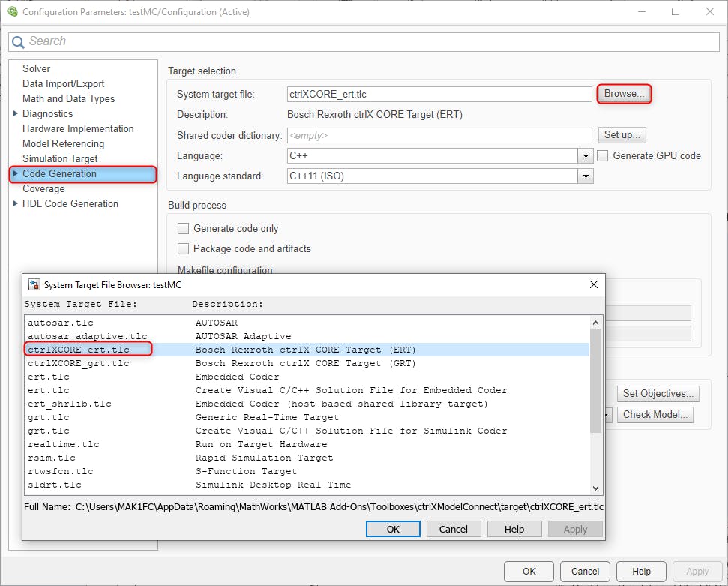Click the list scrollbar up arrow
The width and height of the screenshot is (728, 586).
[x=596, y=323]
